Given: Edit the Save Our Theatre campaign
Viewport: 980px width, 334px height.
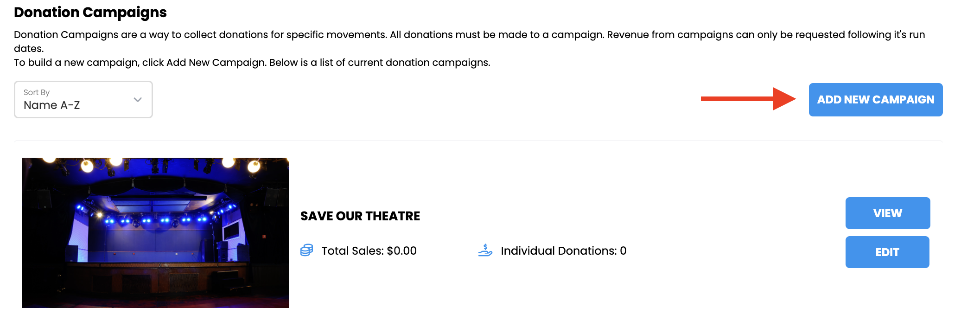Looking at the screenshot, I should click(887, 252).
